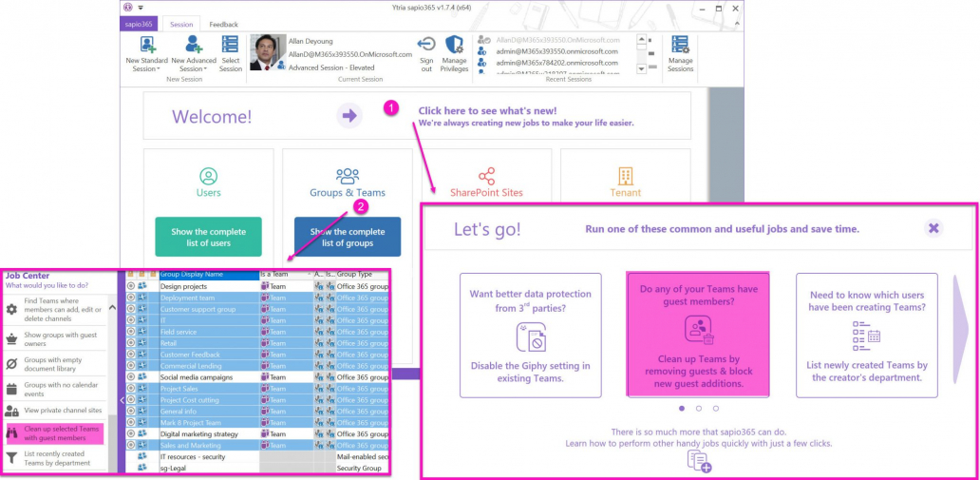Click funnel icon for List recently created Teams

click(11, 458)
